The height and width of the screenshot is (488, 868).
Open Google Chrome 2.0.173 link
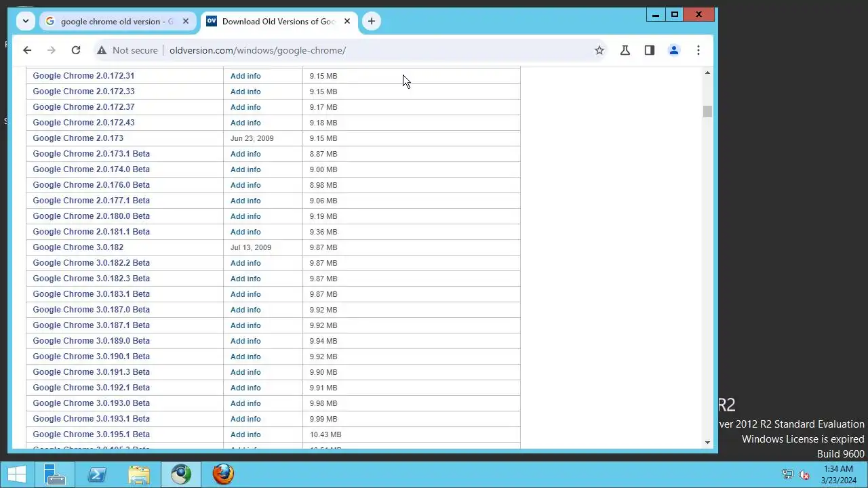point(78,138)
